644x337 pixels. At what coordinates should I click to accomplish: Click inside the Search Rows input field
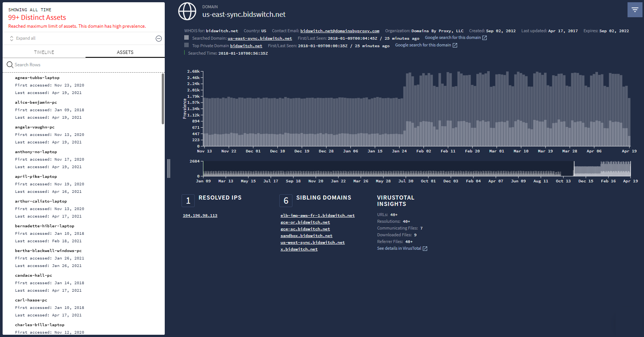(x=56, y=64)
